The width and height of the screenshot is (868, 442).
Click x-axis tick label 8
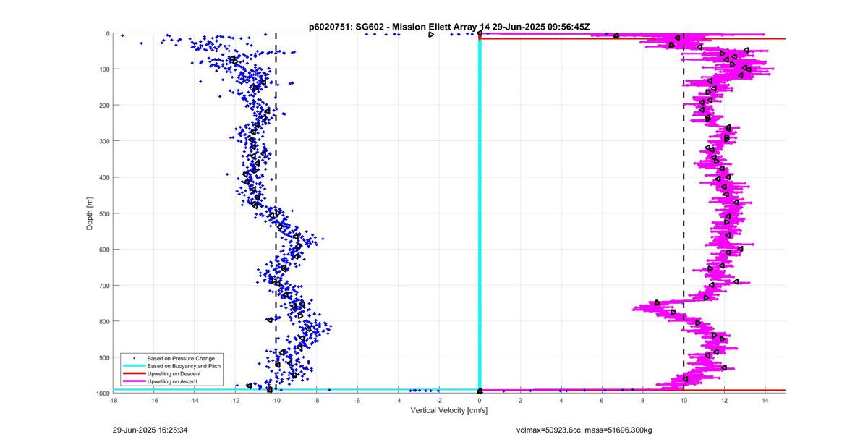tap(642, 399)
